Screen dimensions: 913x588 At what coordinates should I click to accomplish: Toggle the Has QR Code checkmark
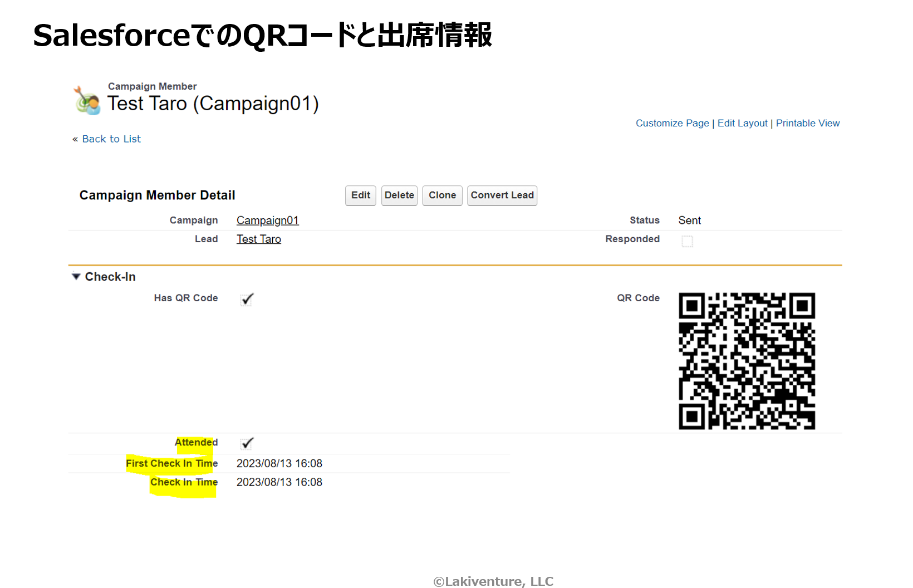tap(247, 299)
